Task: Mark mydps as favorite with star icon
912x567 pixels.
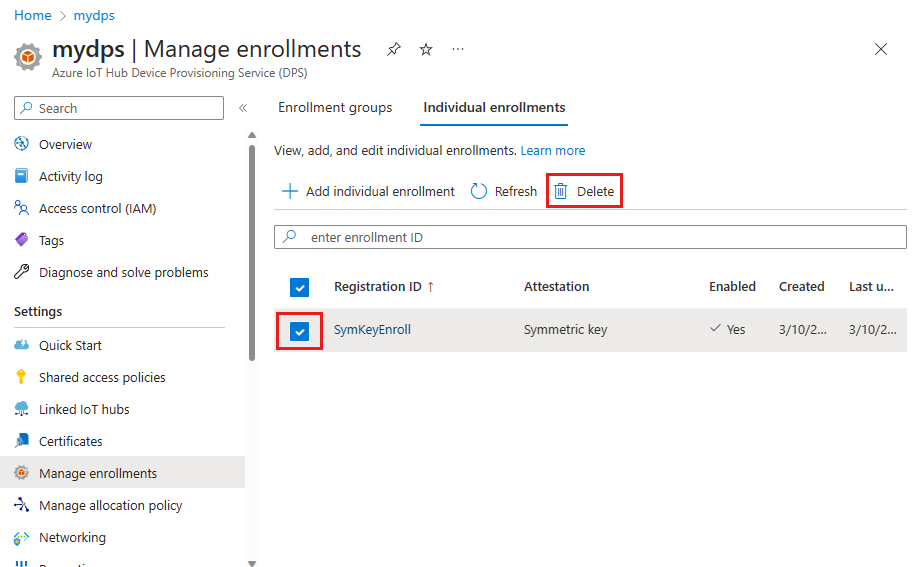Action: pos(426,49)
